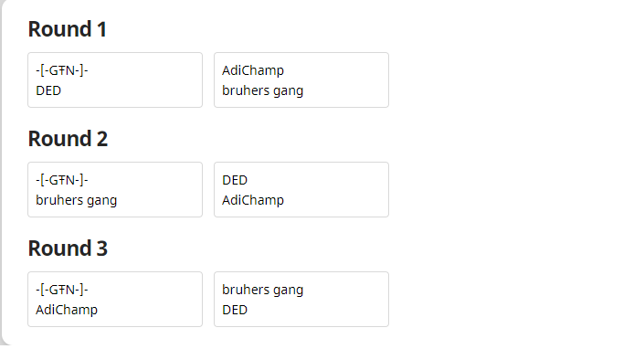The width and height of the screenshot is (644, 349).
Task: Select team -[-GŦN-]- in Round 3
Action: [x=62, y=290]
